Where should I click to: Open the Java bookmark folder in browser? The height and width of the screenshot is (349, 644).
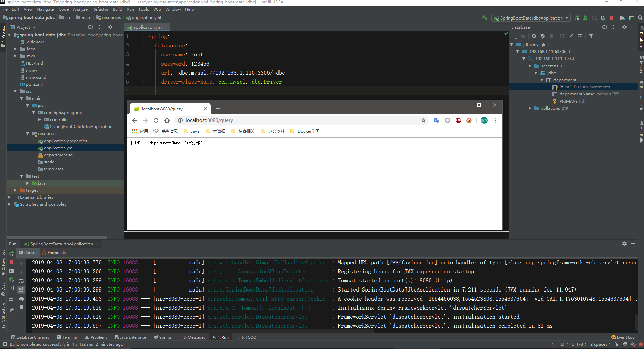(x=191, y=131)
